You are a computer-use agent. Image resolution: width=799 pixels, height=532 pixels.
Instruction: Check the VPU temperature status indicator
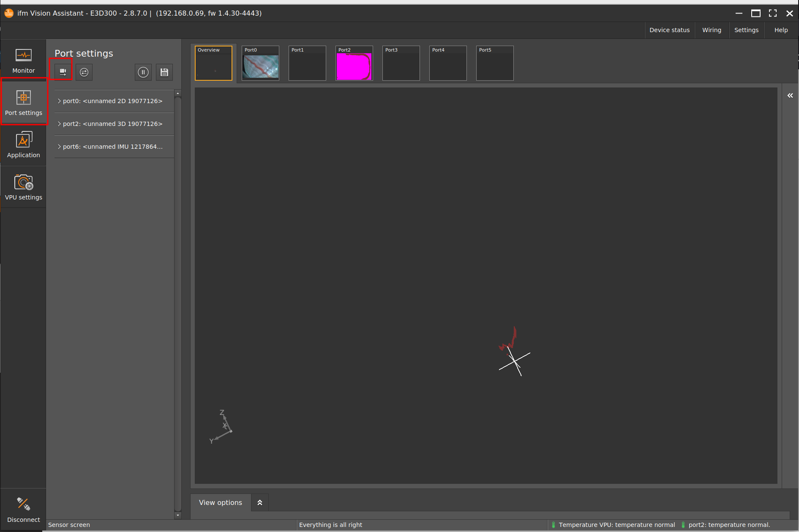[554, 524]
